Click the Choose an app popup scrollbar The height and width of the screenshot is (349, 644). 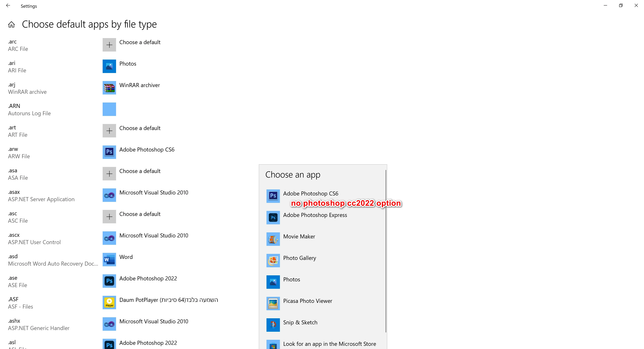click(386, 251)
